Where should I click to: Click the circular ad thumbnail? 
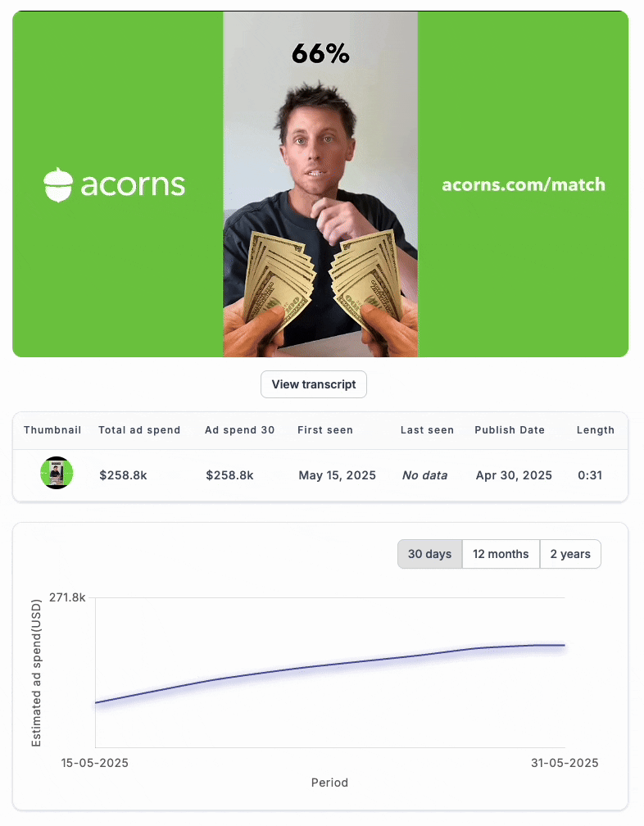(x=57, y=473)
